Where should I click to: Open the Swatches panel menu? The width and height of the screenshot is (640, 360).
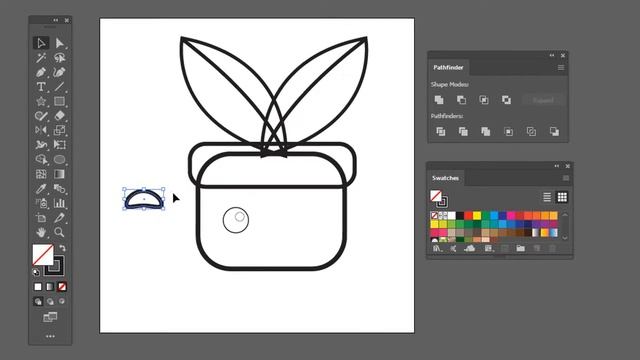click(566, 178)
